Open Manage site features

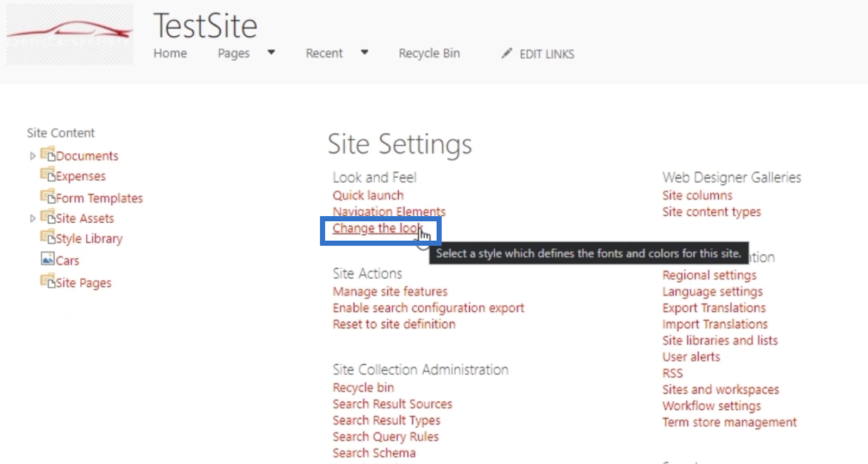(x=390, y=292)
